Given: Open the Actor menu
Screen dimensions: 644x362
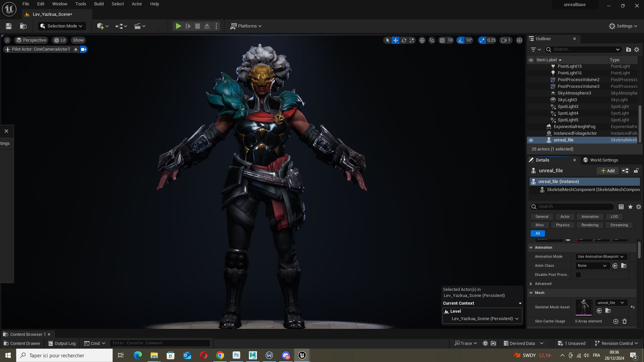Looking at the screenshot, I should click(x=137, y=4).
